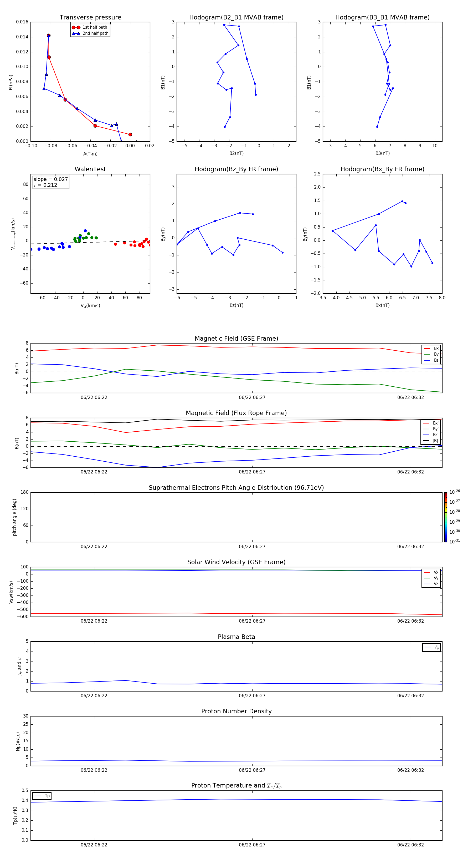Click the "B2(nT)" x-axis label
The image size is (473, 868).
[x=236, y=153]
